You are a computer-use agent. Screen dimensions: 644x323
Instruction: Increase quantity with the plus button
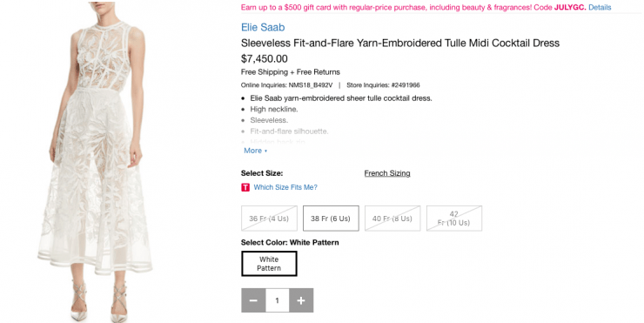point(301,300)
